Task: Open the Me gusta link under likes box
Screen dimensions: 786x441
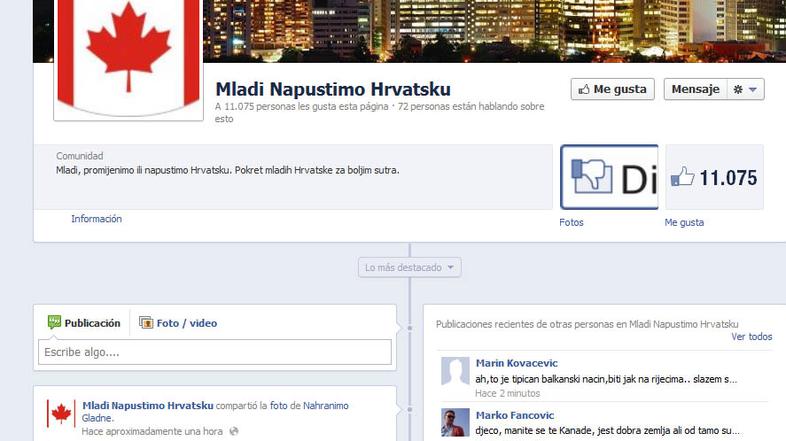Action: [x=684, y=223]
